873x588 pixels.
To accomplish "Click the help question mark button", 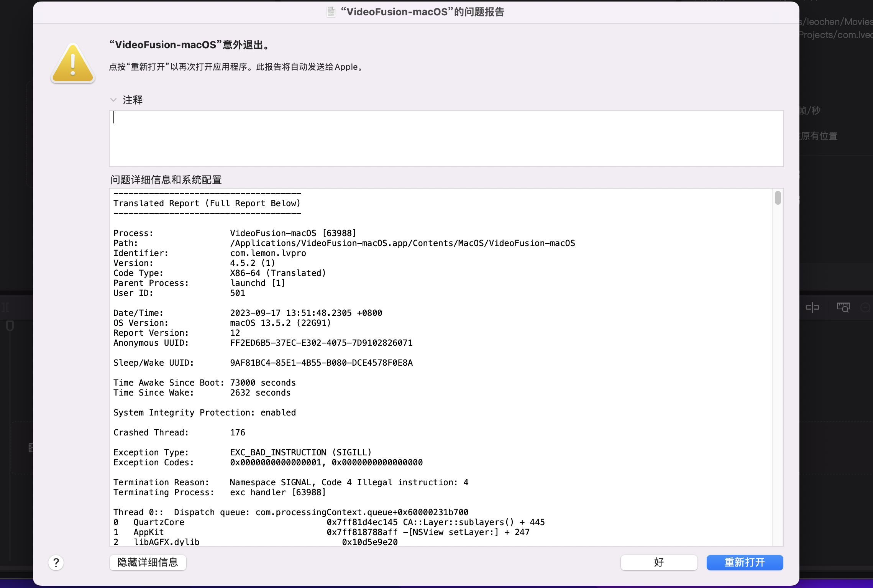I will [56, 563].
